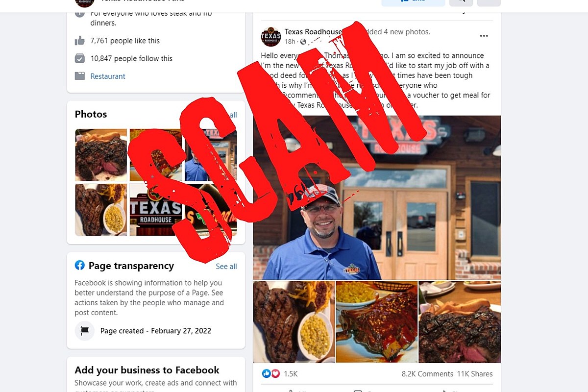This screenshot has width=588, height=392.
Task: Open the 1.5K reactions count
Action: pos(291,374)
